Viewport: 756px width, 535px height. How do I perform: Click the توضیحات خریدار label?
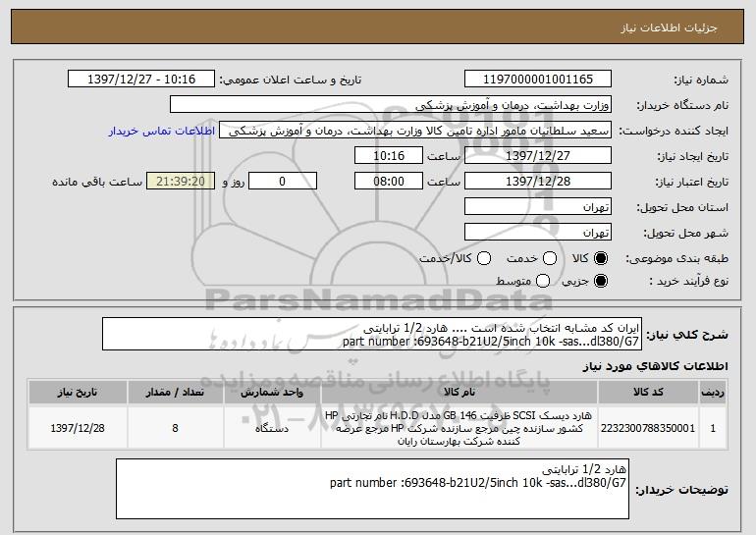pyautogui.click(x=681, y=490)
